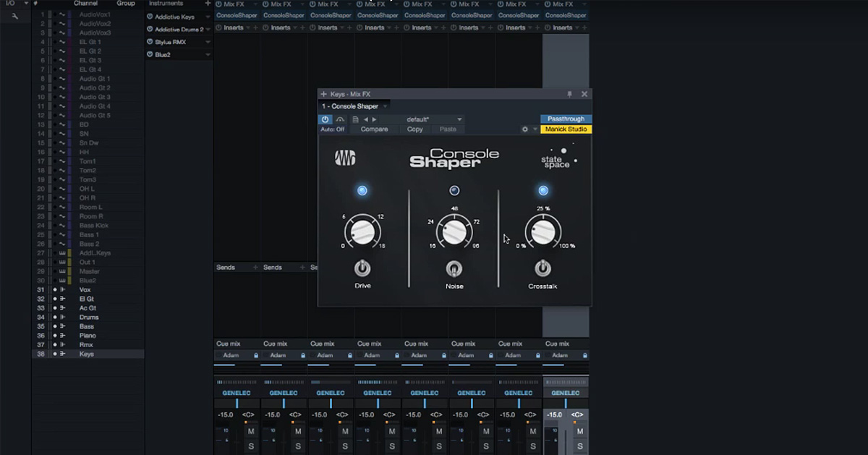Click the plugin bypass curve icon
This screenshot has height=455, width=868.
pos(340,119)
